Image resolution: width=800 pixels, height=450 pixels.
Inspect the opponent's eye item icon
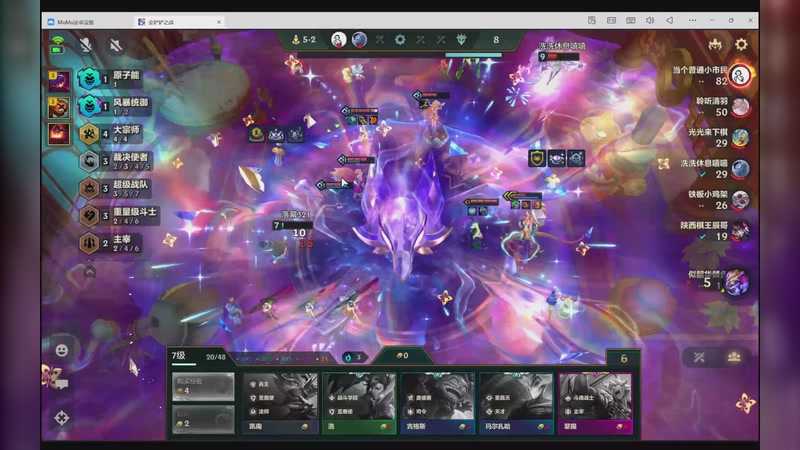pos(556,158)
